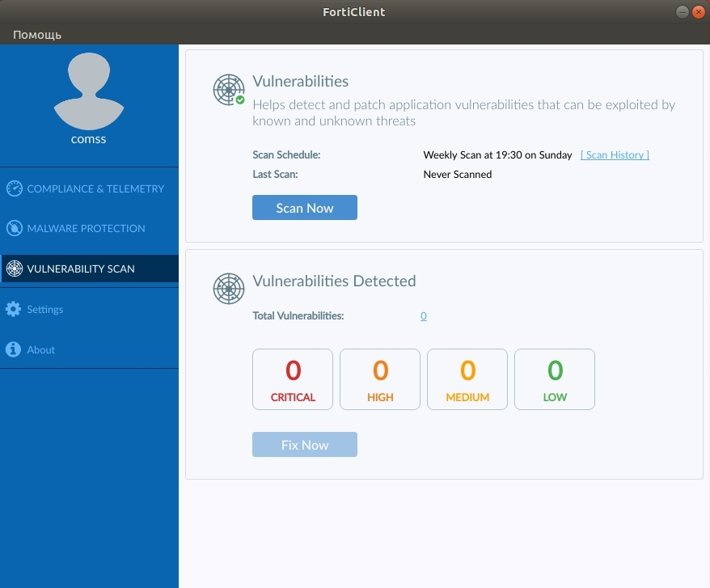Click the Vulnerabilities heading
The width and height of the screenshot is (710, 588).
(x=300, y=81)
